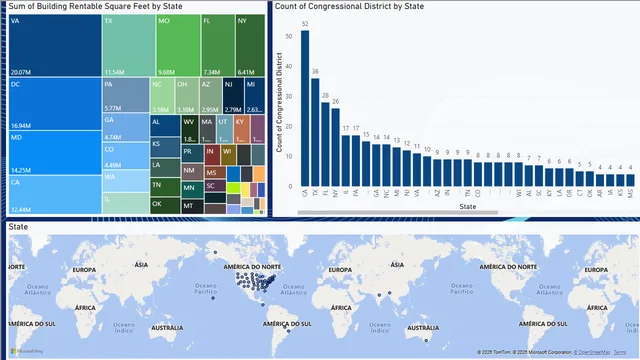Select the WA treemap tile
This screenshot has height=360, width=640.
click(x=126, y=181)
